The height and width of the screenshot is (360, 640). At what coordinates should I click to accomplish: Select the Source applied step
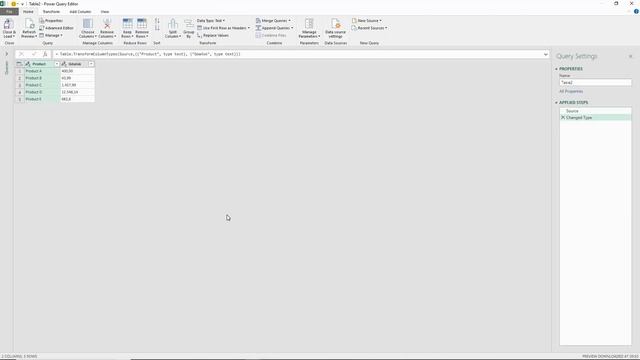coord(596,111)
